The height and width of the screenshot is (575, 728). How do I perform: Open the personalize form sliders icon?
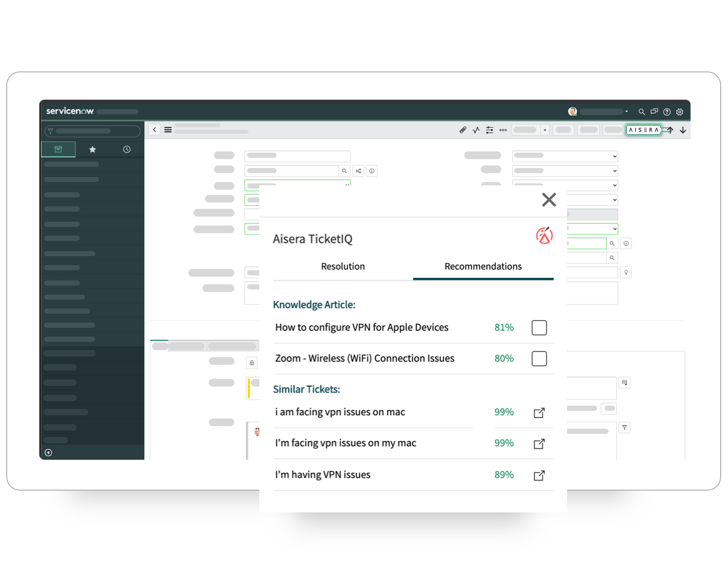click(x=489, y=130)
